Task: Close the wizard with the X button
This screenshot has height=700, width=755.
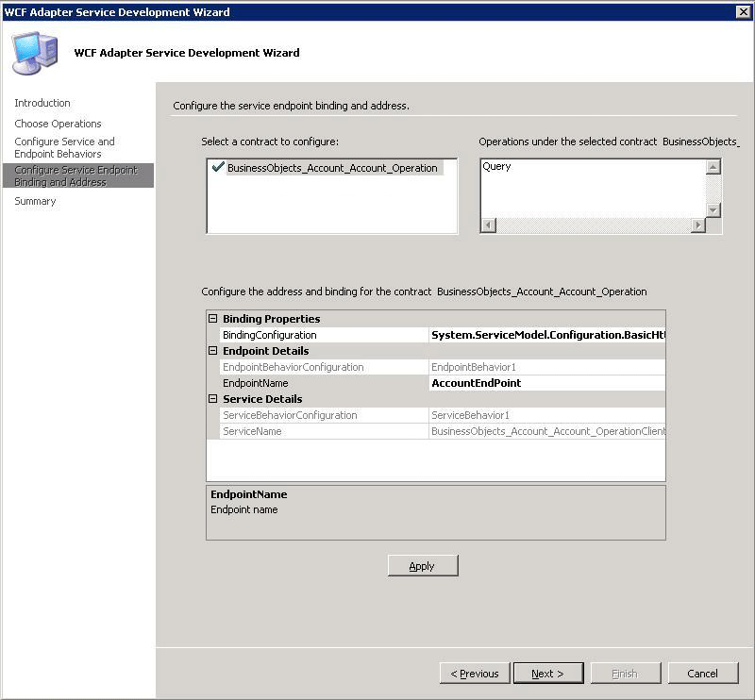Action: click(744, 12)
